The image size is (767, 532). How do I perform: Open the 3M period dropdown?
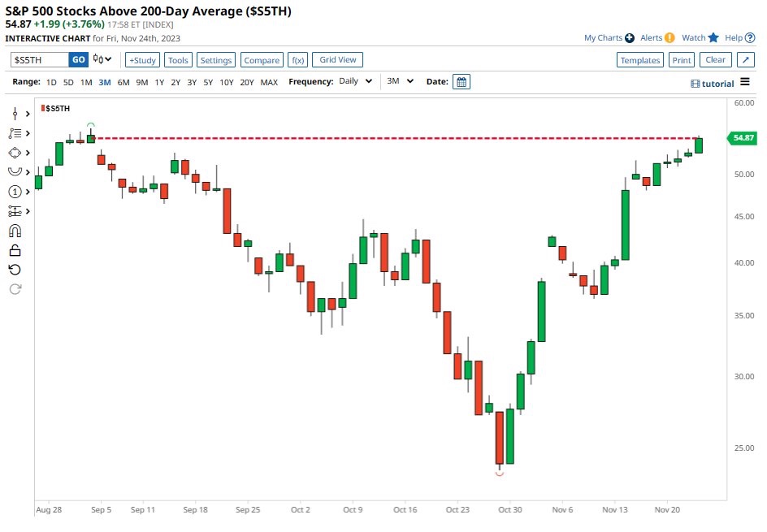click(400, 82)
